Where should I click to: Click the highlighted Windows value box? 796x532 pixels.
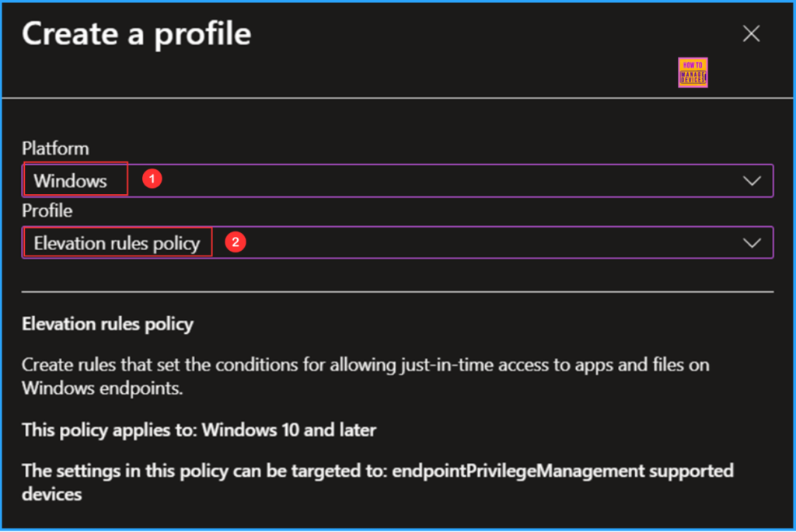(x=75, y=179)
